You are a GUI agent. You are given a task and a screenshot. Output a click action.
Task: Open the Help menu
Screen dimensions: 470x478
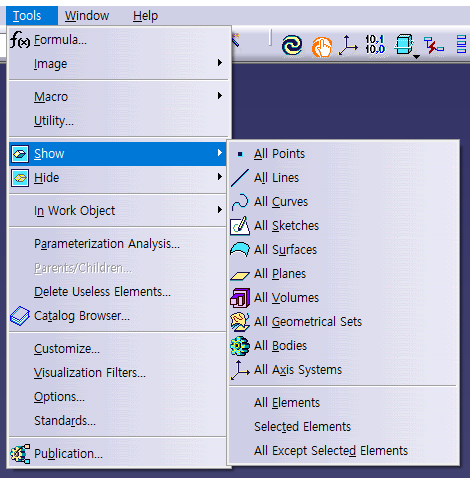coord(145,16)
